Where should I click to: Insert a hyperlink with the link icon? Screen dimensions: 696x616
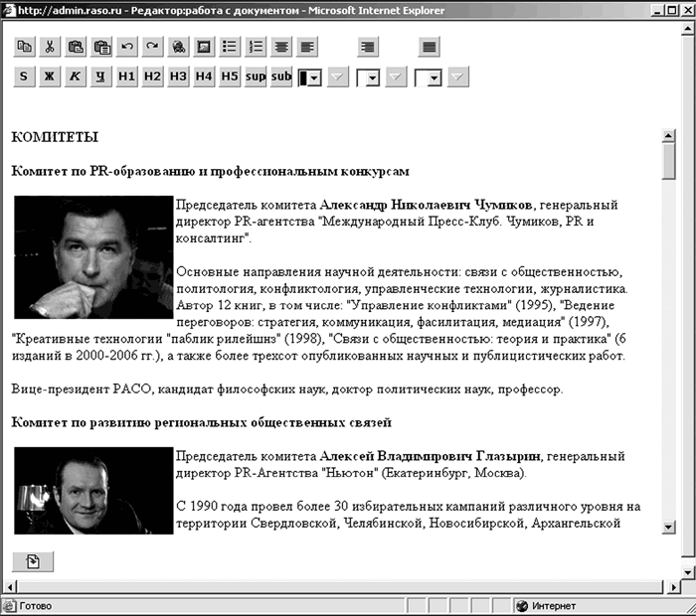pos(178,47)
